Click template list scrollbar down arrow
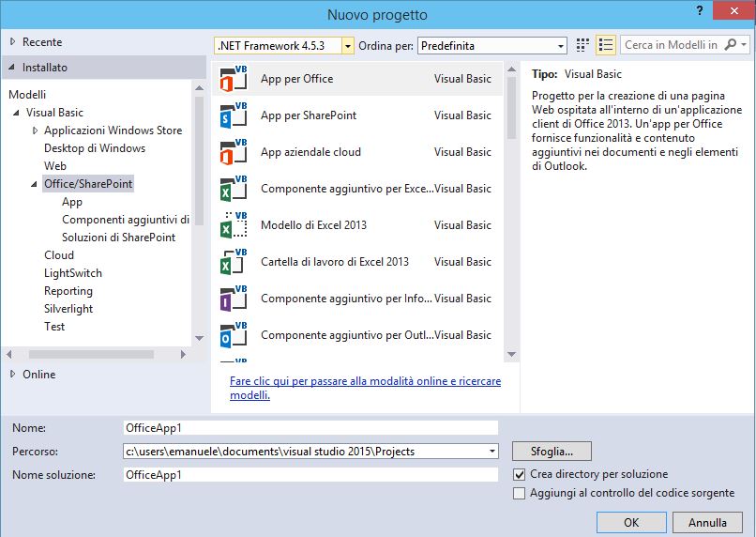Screen dimensions: 756x537 pos(511,355)
